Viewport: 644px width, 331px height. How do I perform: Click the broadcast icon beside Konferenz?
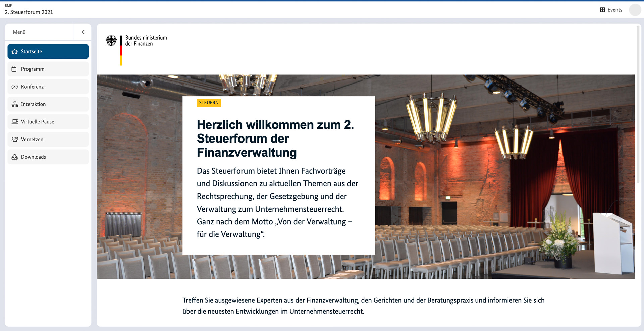[x=15, y=87]
